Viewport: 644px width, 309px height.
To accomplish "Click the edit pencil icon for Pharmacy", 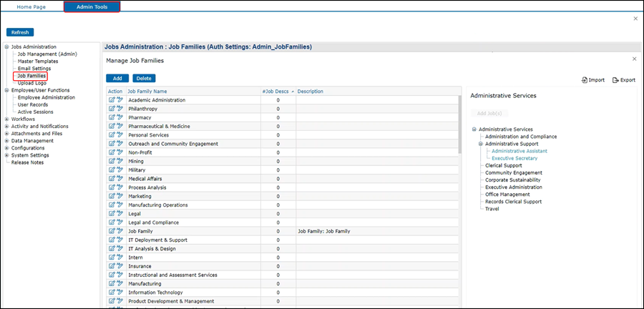I will point(112,117).
